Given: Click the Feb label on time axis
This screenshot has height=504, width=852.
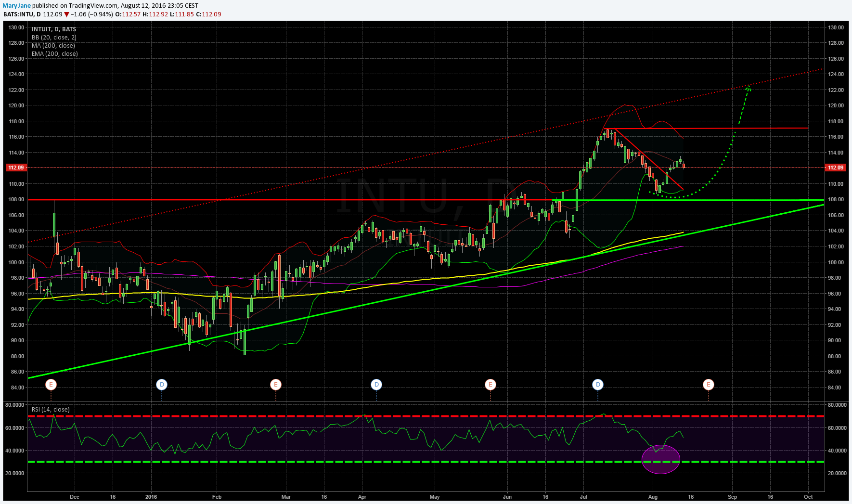Looking at the screenshot, I should (x=217, y=497).
